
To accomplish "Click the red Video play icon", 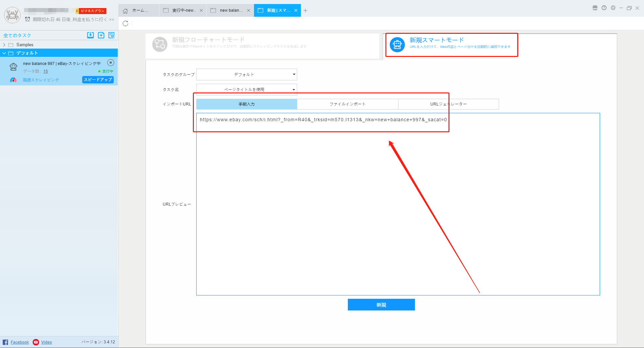I will (36, 342).
